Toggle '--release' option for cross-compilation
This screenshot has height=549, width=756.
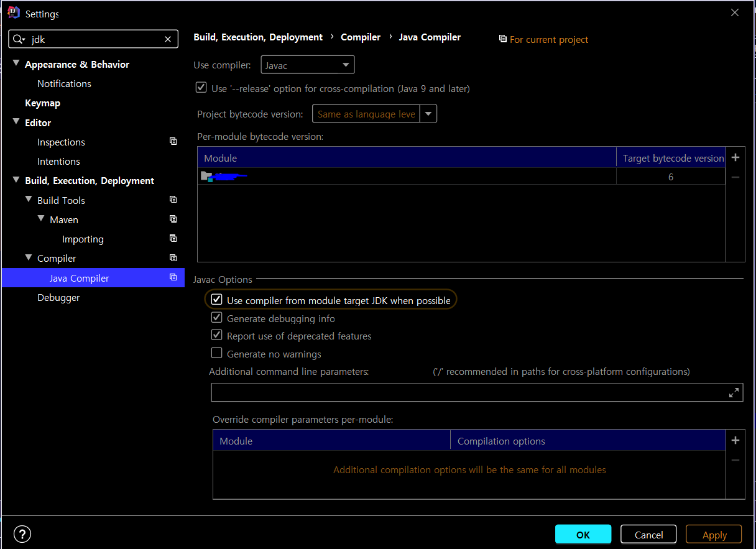pos(201,88)
